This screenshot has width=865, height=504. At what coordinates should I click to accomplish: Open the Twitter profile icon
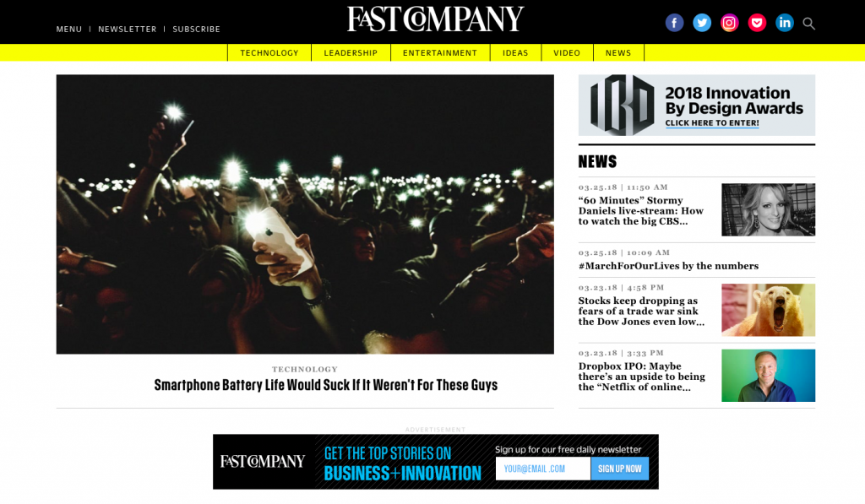pos(702,23)
